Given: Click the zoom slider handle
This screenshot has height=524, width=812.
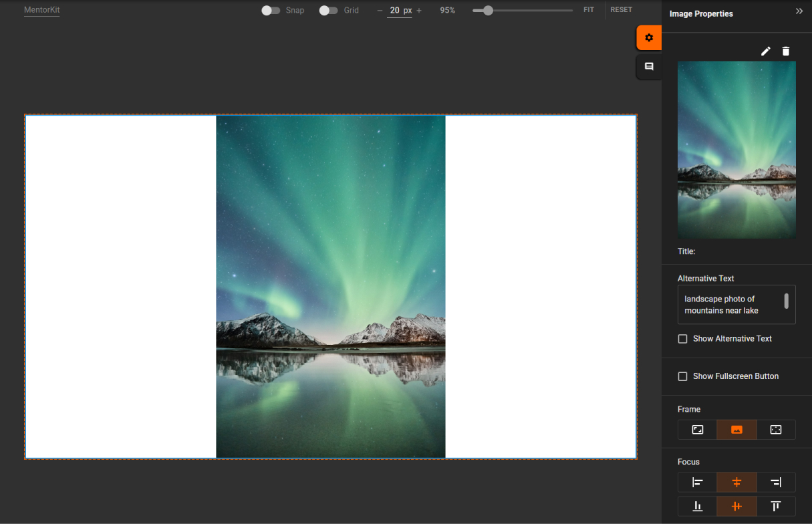Looking at the screenshot, I should coord(488,10).
